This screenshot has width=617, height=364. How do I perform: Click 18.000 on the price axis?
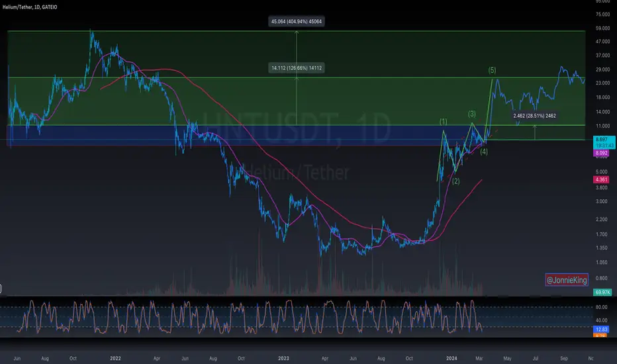pos(602,97)
